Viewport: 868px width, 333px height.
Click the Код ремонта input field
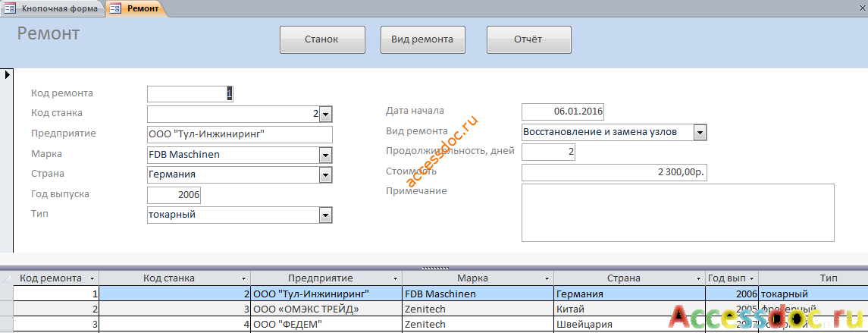(190, 93)
